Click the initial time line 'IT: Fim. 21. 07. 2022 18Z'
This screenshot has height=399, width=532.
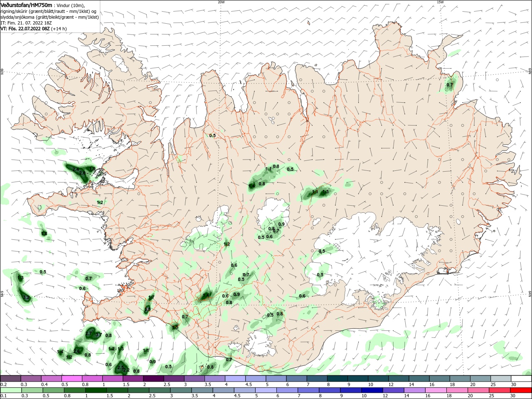(x=25, y=23)
